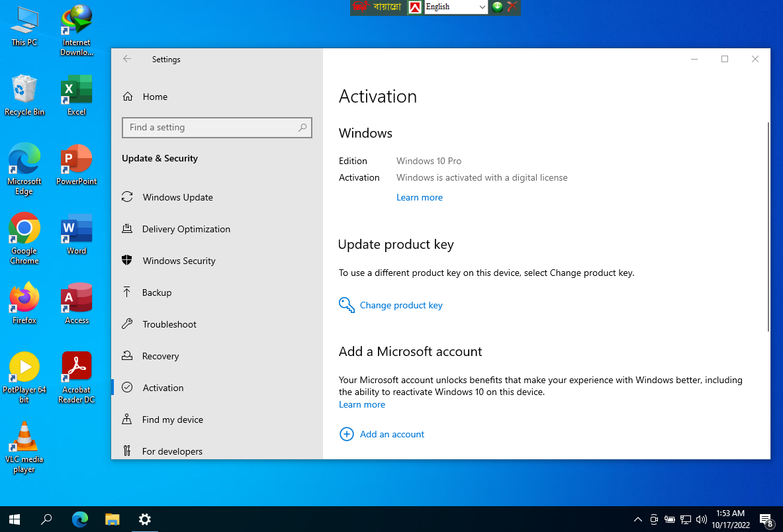Open Windows Update settings page
Screen dimensions: 783x532
[177, 197]
